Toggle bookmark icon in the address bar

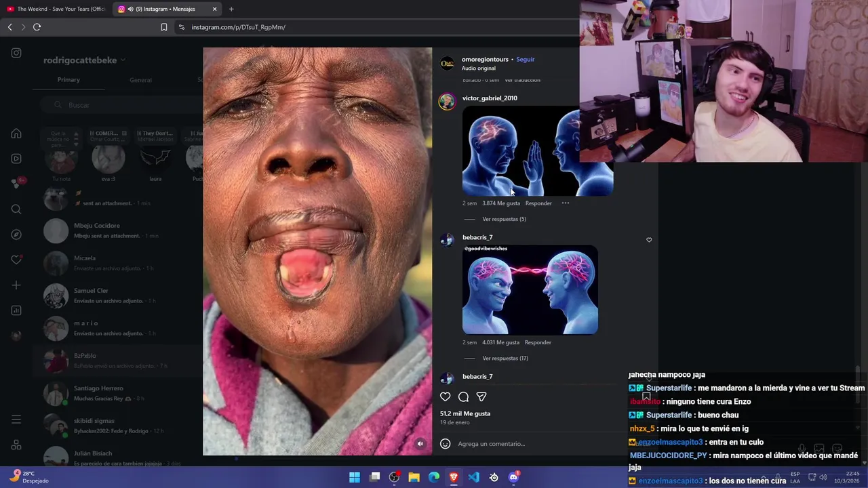point(163,27)
